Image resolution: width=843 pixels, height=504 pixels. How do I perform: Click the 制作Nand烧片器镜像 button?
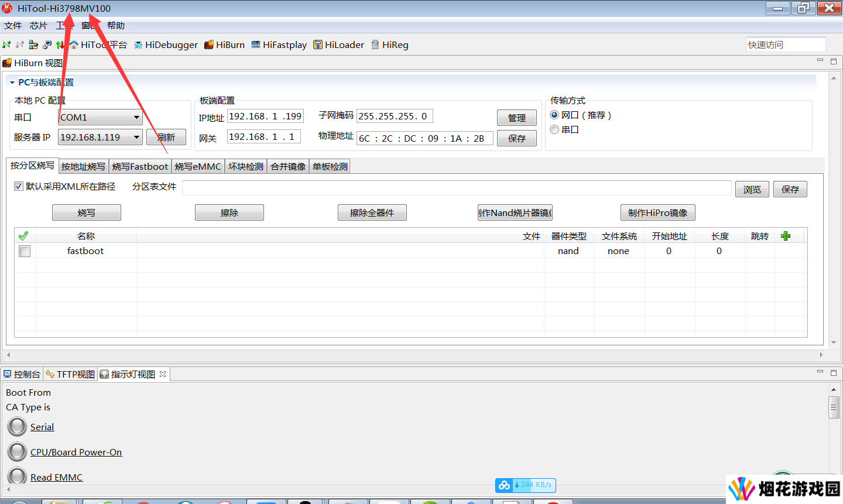click(515, 212)
